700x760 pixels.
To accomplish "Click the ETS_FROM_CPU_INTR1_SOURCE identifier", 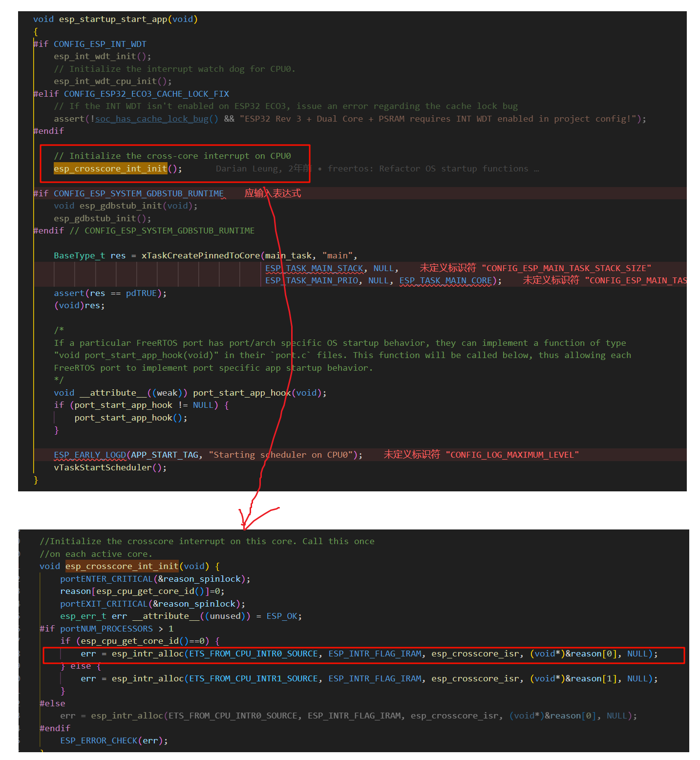I will 254,679.
